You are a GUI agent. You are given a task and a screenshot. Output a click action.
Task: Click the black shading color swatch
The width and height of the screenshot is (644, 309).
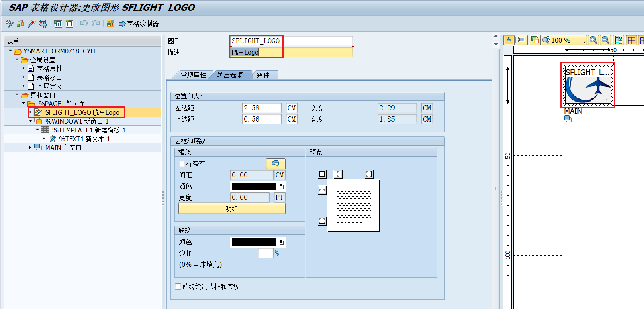254,242
